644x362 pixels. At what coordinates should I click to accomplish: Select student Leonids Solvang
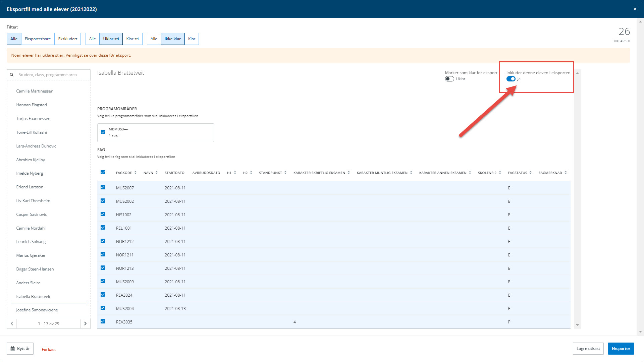31,242
